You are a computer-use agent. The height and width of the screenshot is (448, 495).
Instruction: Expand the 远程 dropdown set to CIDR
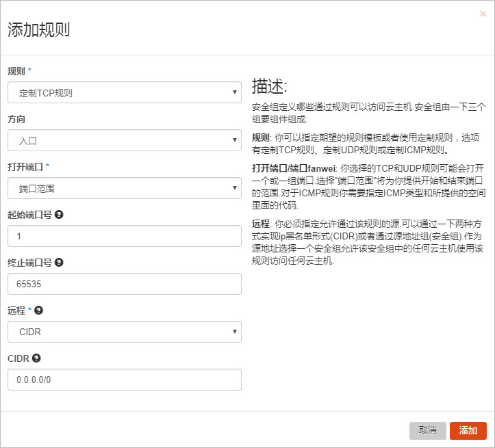[124, 332]
